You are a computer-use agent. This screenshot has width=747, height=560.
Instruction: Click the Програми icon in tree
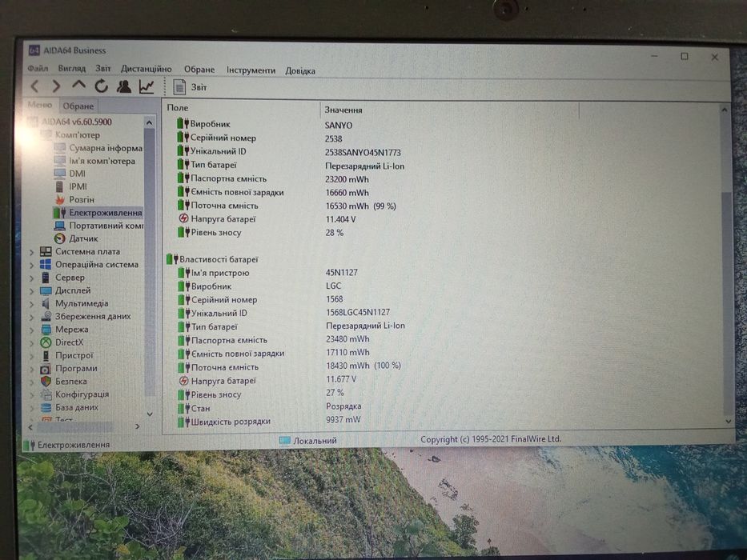[46, 369]
